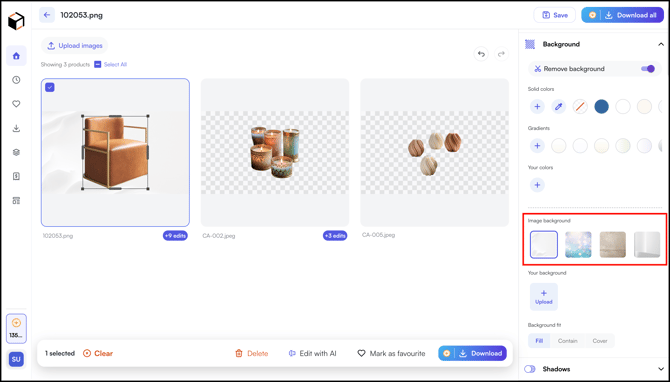Add a new solid color
This screenshot has height=382, width=670.
[x=537, y=106]
